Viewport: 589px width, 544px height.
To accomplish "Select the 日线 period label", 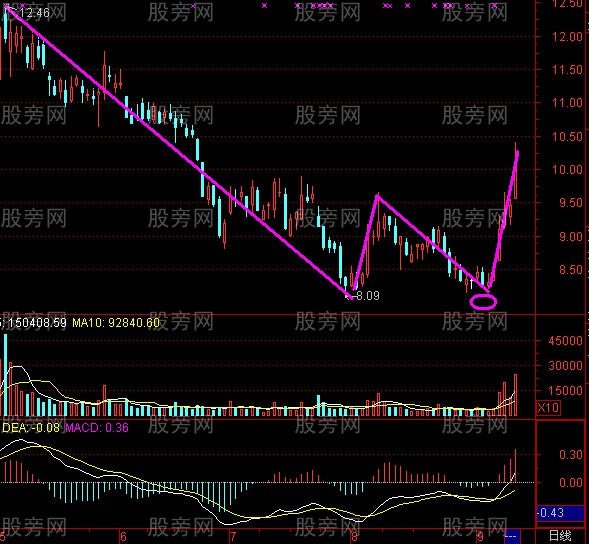I will point(560,536).
